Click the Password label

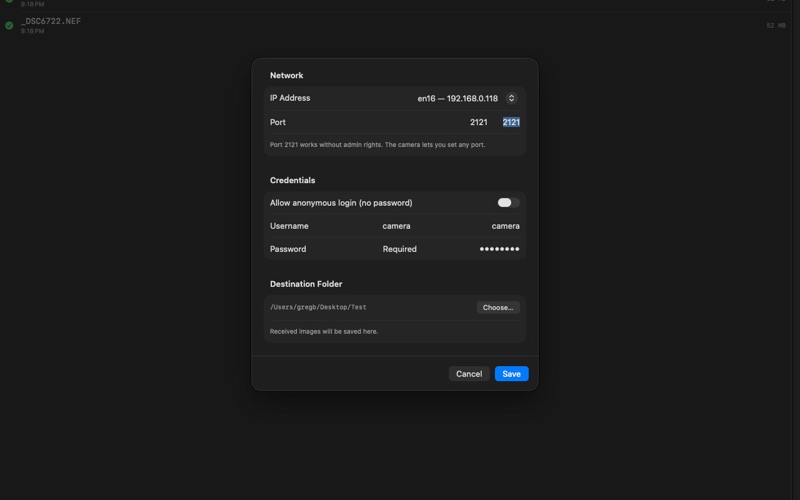288,249
